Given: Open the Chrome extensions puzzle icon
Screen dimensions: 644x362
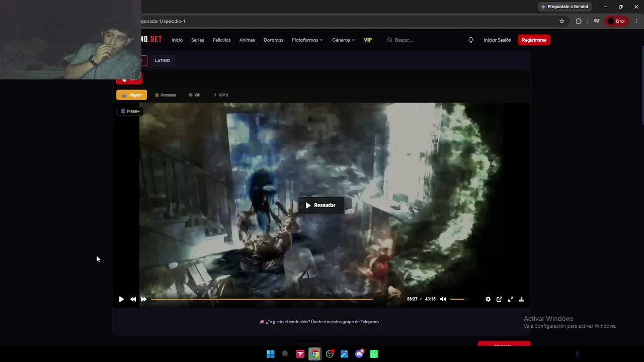Looking at the screenshot, I should pos(579,21).
